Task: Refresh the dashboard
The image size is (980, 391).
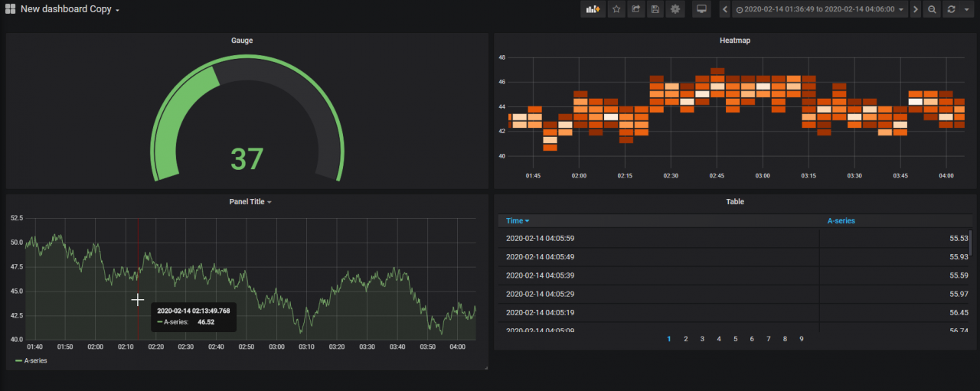Action: point(951,9)
